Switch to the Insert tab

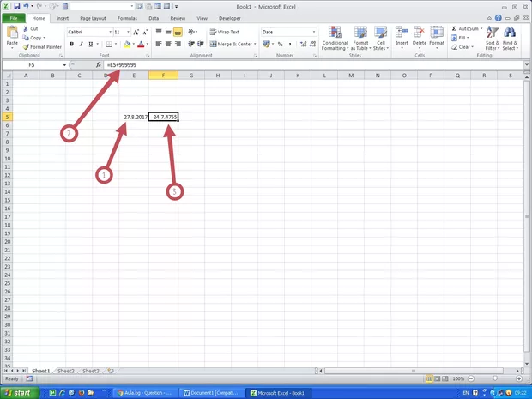pyautogui.click(x=62, y=18)
